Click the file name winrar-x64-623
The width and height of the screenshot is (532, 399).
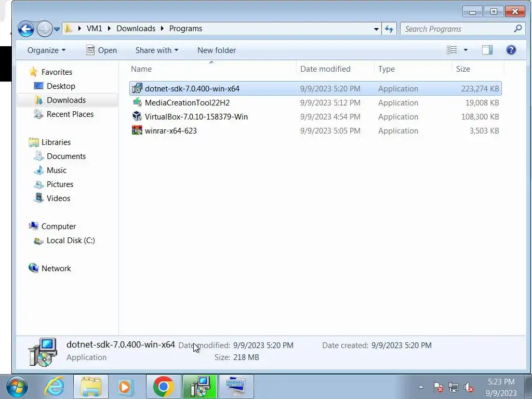[170, 130]
